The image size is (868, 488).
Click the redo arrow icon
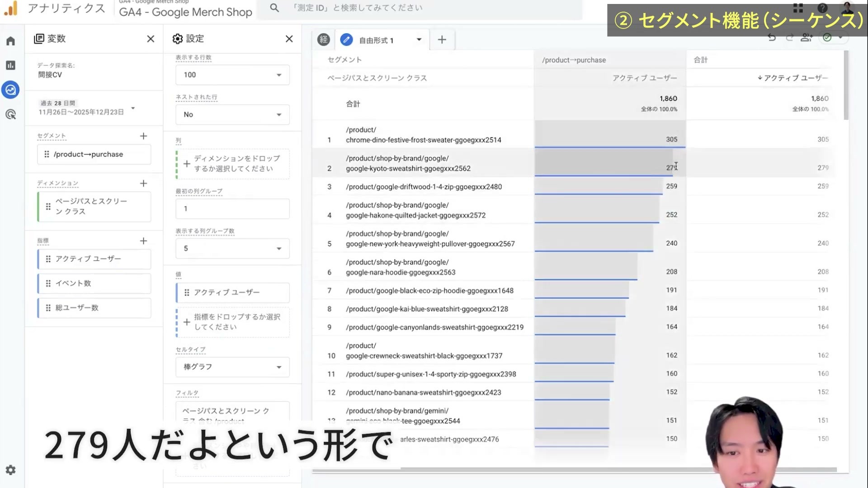[789, 38]
